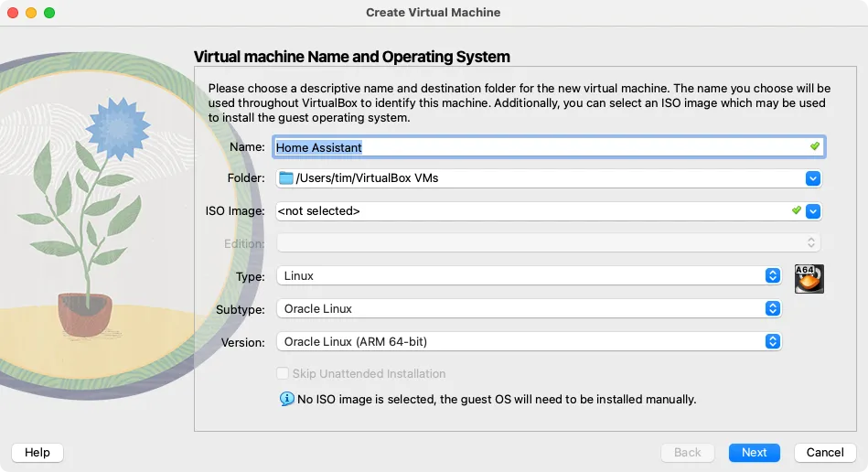Click the /Users/tim/VirtualBox VMs folder path

(367, 178)
